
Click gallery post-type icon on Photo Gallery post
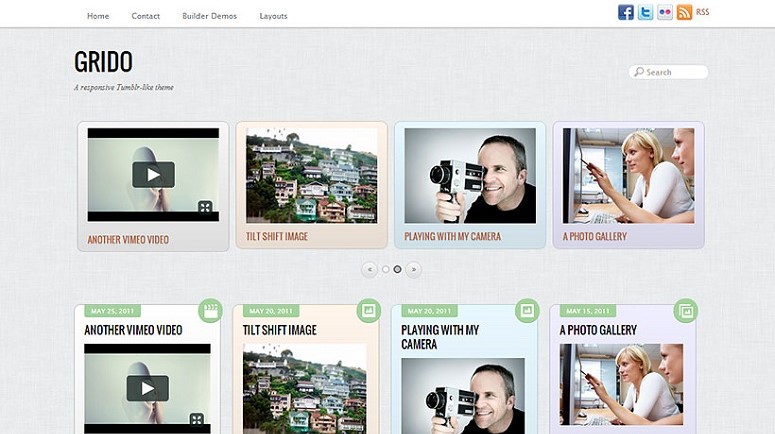[686, 310]
